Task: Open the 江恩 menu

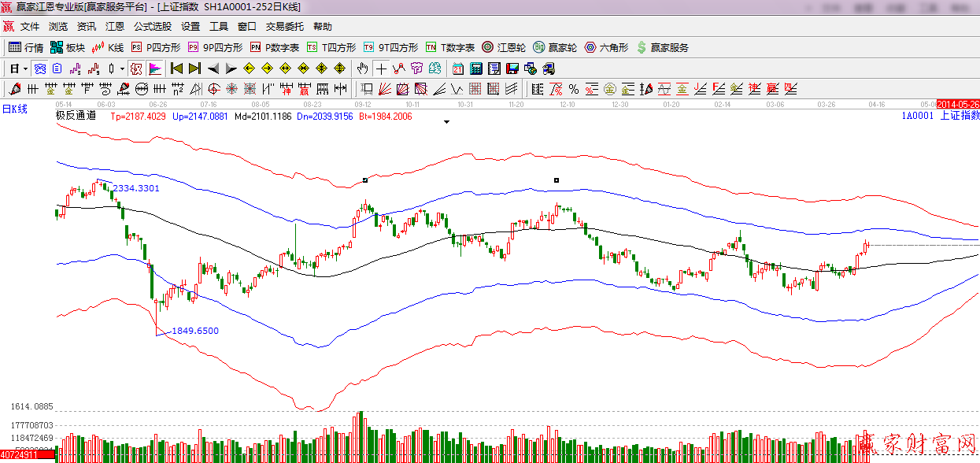Action: (115, 27)
